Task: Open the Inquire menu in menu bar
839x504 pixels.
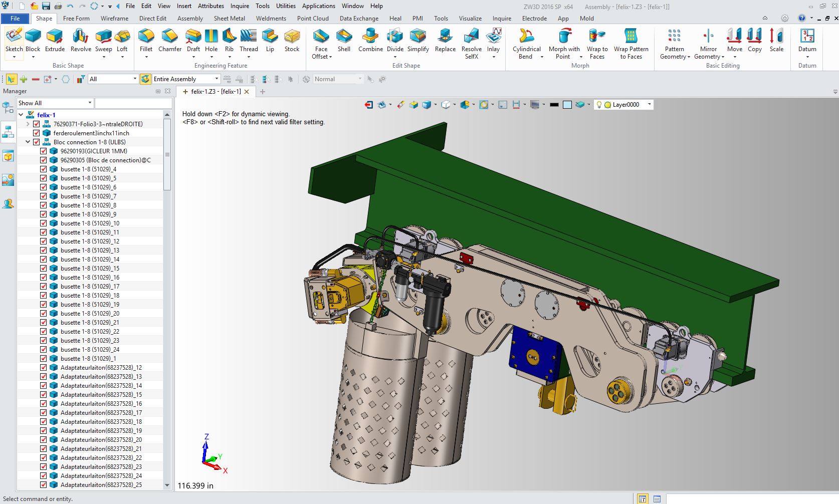Action: point(240,6)
